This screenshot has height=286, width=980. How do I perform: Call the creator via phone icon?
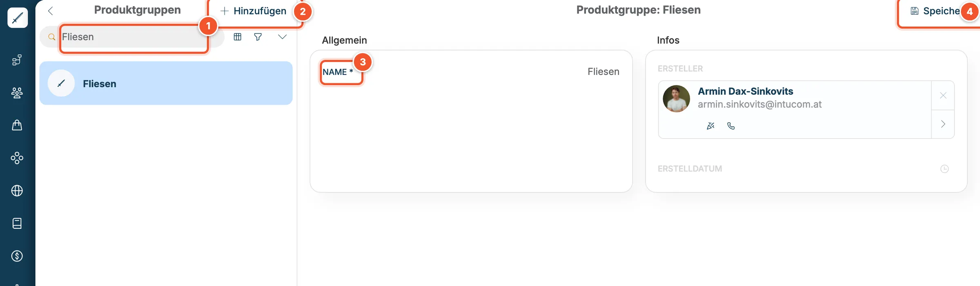(731, 126)
